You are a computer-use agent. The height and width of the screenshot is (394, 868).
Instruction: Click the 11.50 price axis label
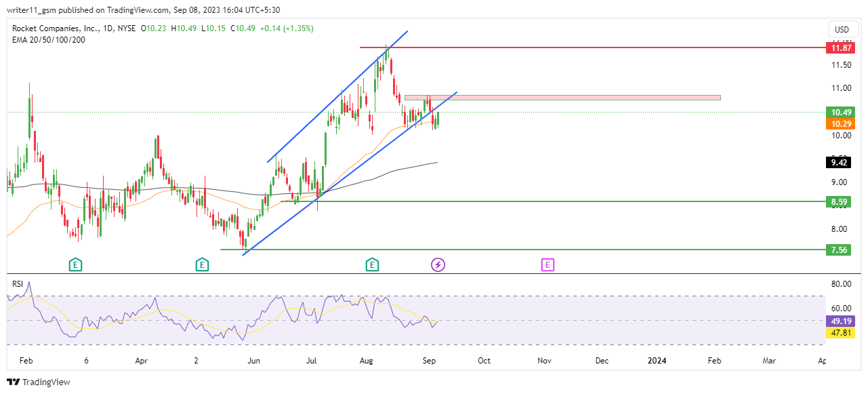coord(840,65)
